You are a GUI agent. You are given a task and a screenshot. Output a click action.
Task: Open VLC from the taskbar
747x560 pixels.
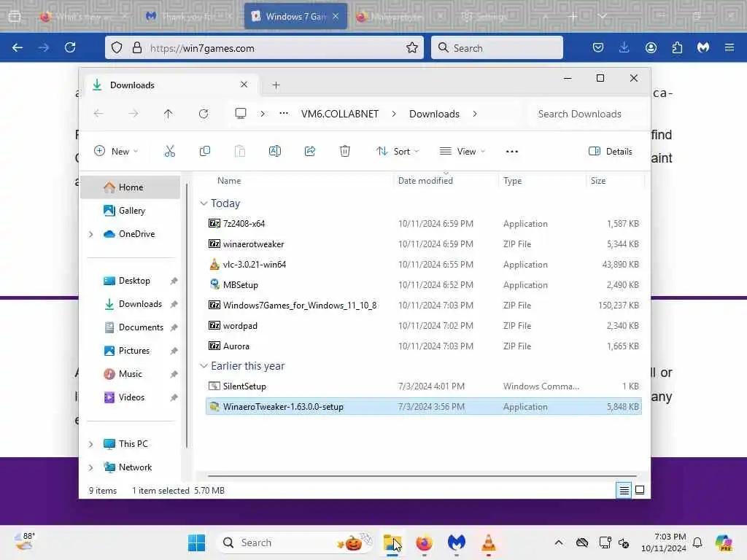click(x=488, y=542)
